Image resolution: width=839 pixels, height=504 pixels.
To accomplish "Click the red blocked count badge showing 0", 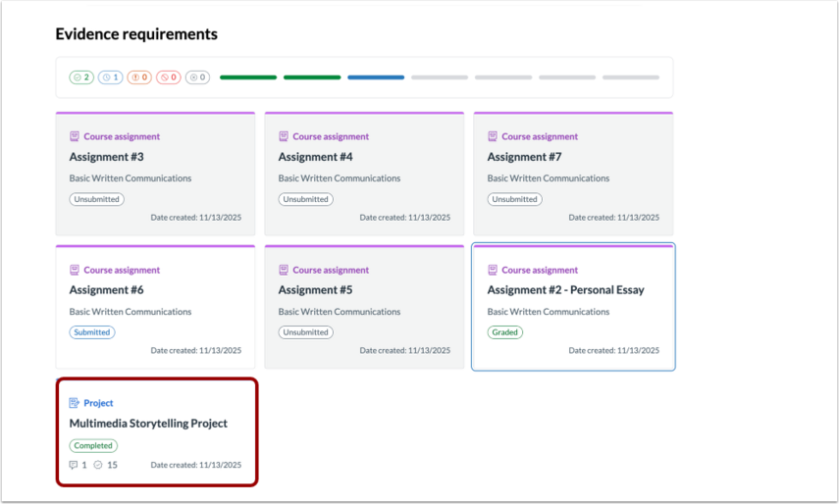I will click(169, 77).
